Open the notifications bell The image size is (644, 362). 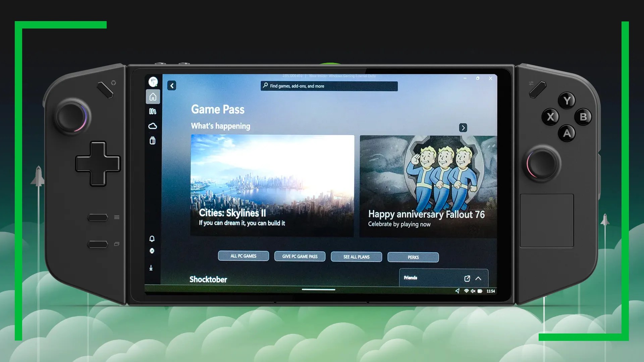[x=152, y=238]
